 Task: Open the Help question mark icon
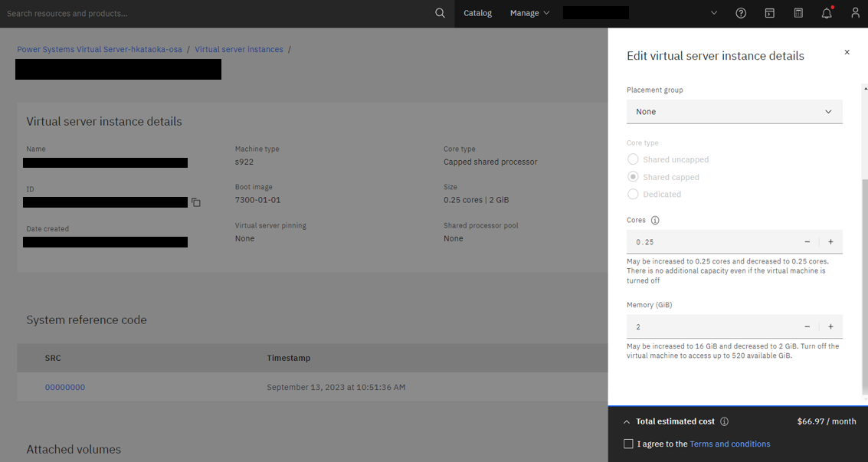point(741,13)
